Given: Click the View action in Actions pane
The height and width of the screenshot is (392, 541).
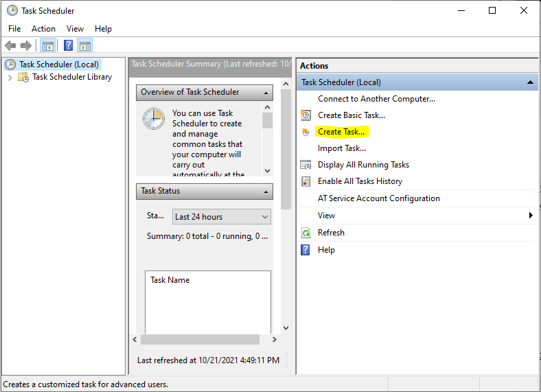Looking at the screenshot, I should (x=326, y=216).
